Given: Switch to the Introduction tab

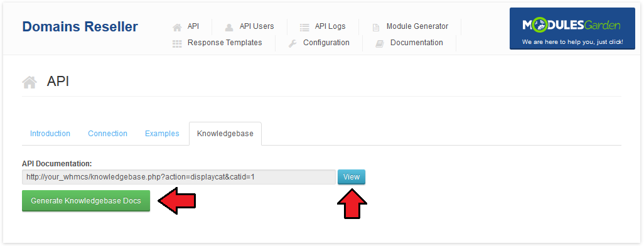Looking at the screenshot, I should (50, 134).
